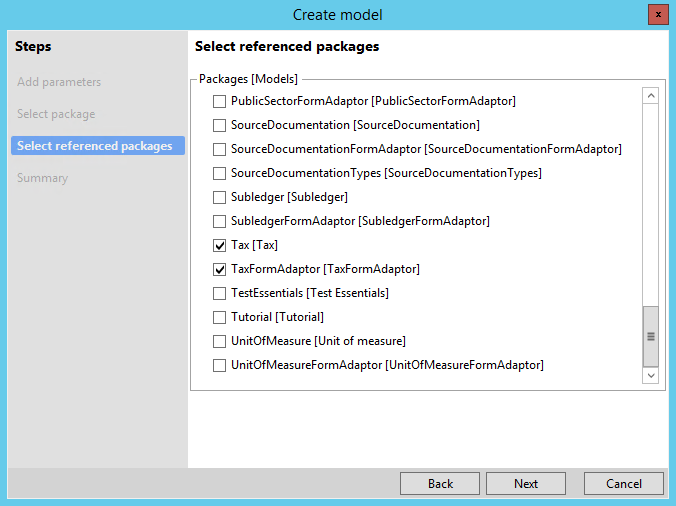Click the scrollbar down arrow

coord(651,375)
